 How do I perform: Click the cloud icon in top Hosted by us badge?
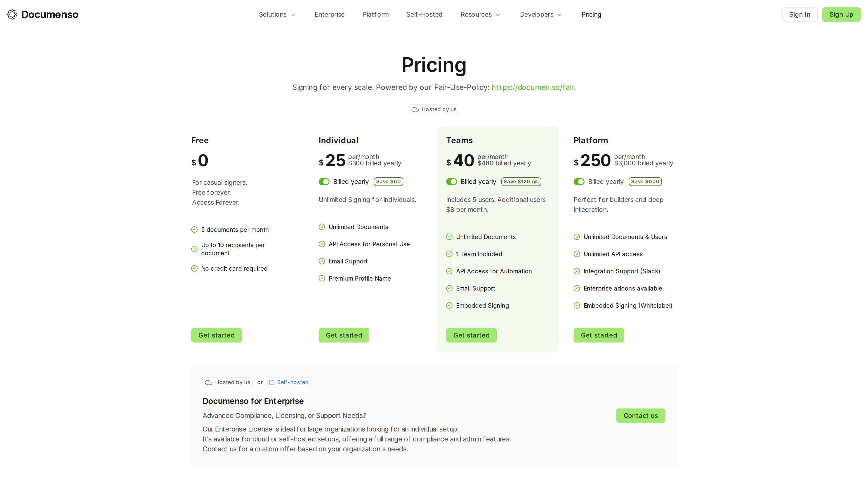415,110
